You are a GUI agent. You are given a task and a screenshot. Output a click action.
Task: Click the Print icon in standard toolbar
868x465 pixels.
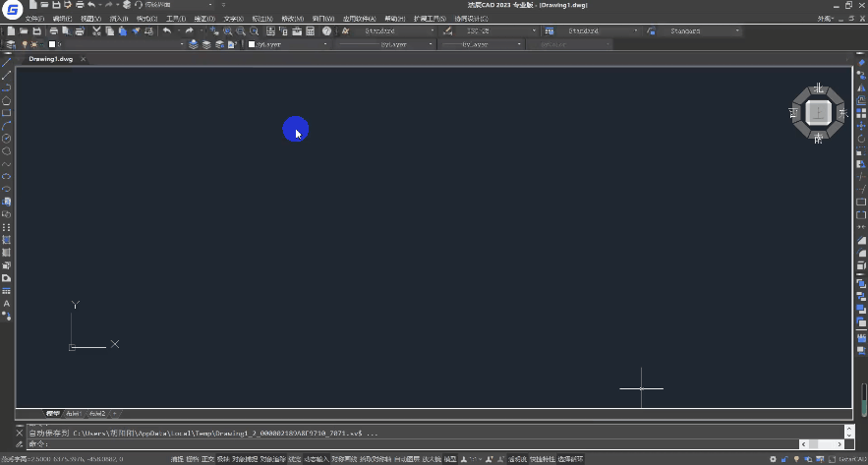54,31
